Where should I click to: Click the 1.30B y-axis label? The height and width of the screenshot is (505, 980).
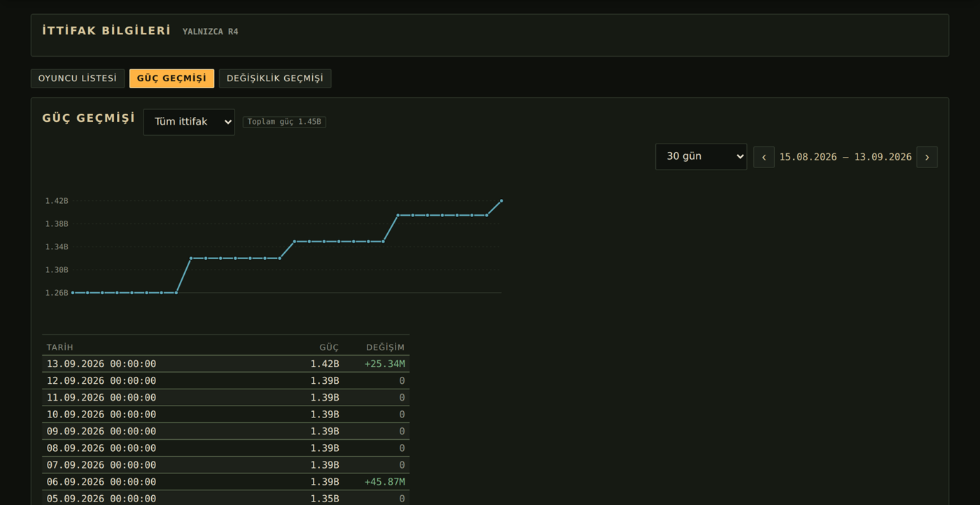57,270
